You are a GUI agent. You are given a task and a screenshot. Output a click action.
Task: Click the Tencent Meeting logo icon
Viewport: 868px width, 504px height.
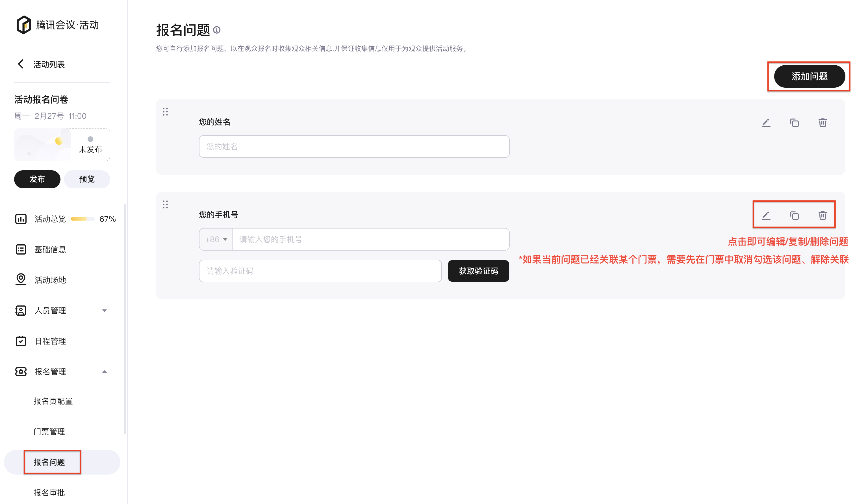[24, 25]
